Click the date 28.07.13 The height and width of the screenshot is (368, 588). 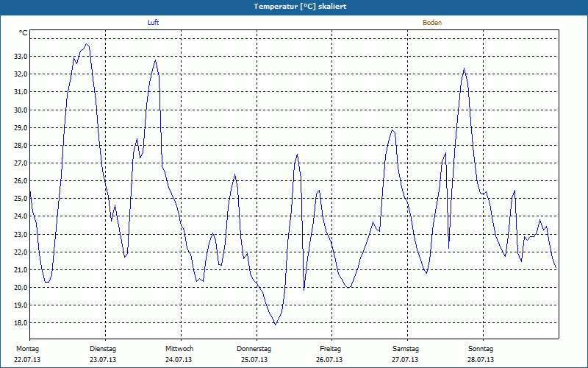tap(481, 360)
